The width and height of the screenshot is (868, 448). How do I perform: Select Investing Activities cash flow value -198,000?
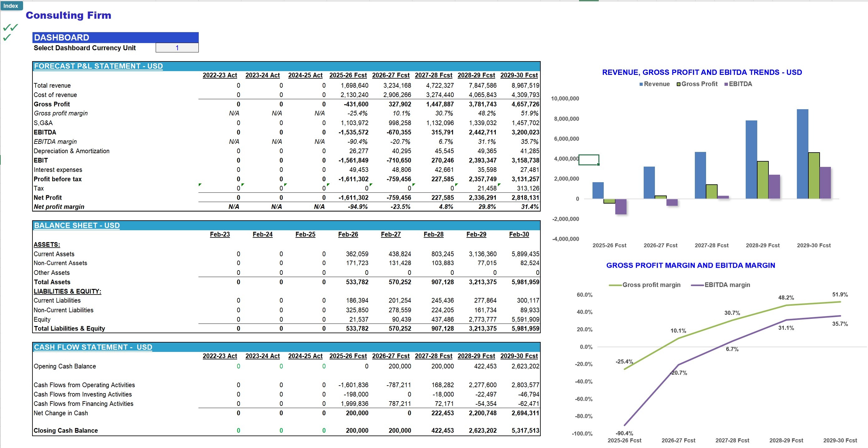[356, 394]
